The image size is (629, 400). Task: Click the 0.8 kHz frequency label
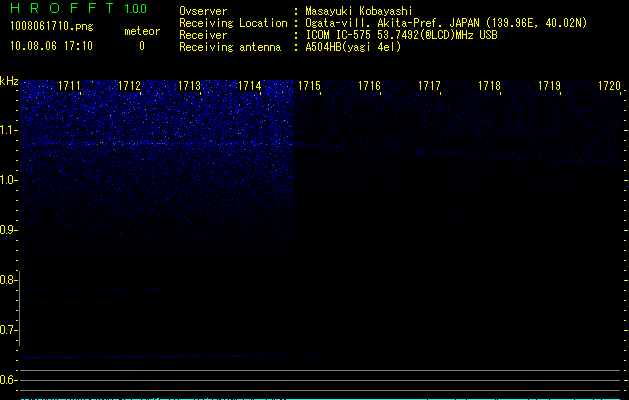pyautogui.click(x=7, y=280)
